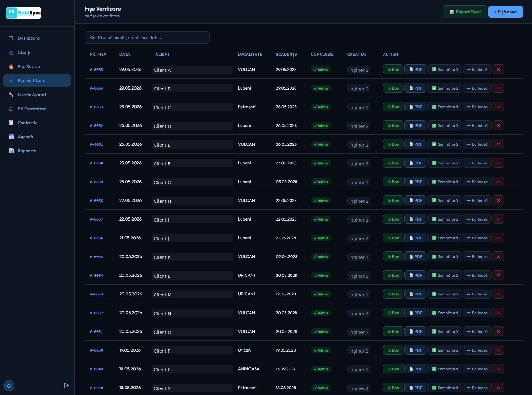Screen dimensions: 532x395
Task: Click the SCADENȚĂ column header
Action: [286, 54]
